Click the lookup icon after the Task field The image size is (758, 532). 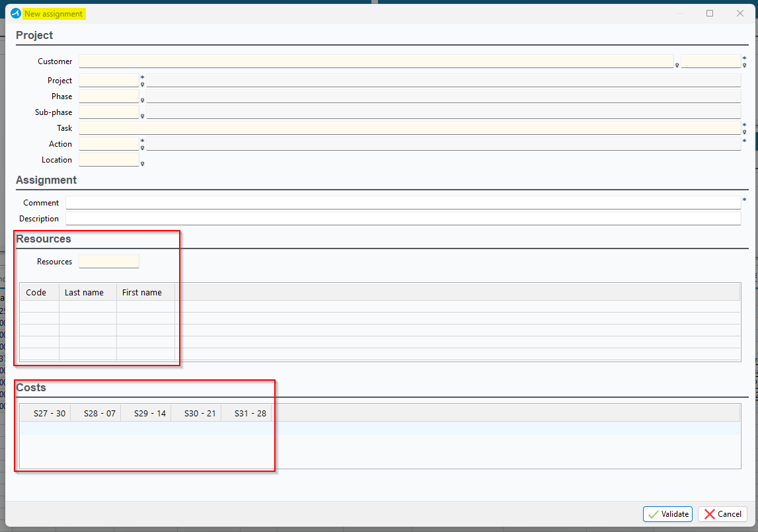744,132
